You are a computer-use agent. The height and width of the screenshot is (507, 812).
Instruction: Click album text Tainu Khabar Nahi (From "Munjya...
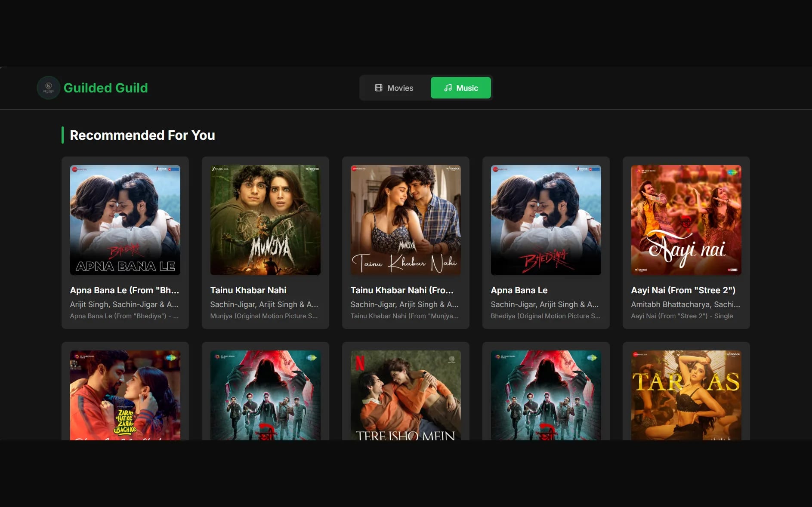(404, 316)
